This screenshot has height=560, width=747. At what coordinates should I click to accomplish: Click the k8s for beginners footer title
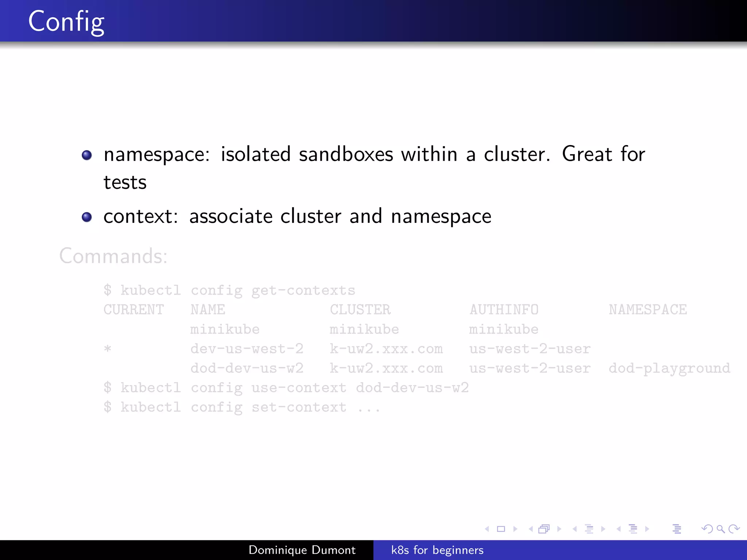437,550
